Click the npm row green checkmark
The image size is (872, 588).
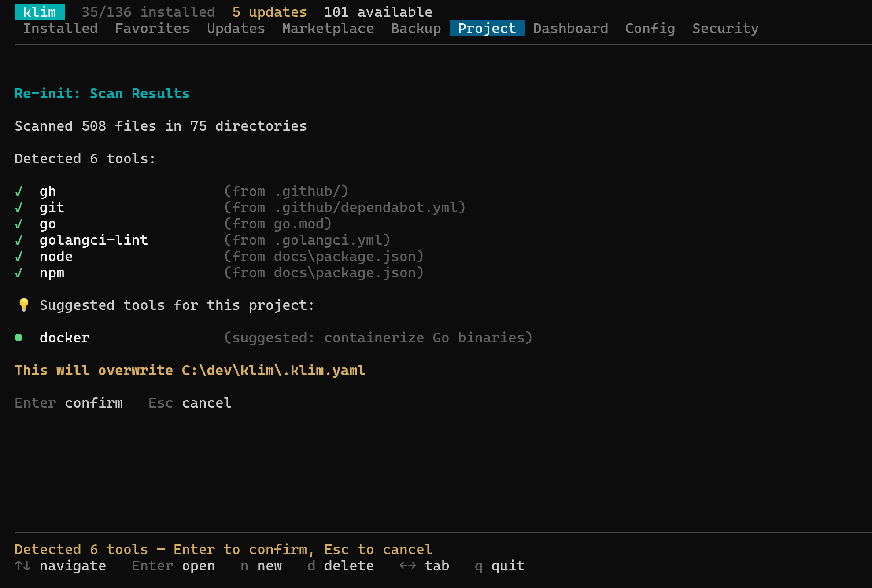click(19, 273)
